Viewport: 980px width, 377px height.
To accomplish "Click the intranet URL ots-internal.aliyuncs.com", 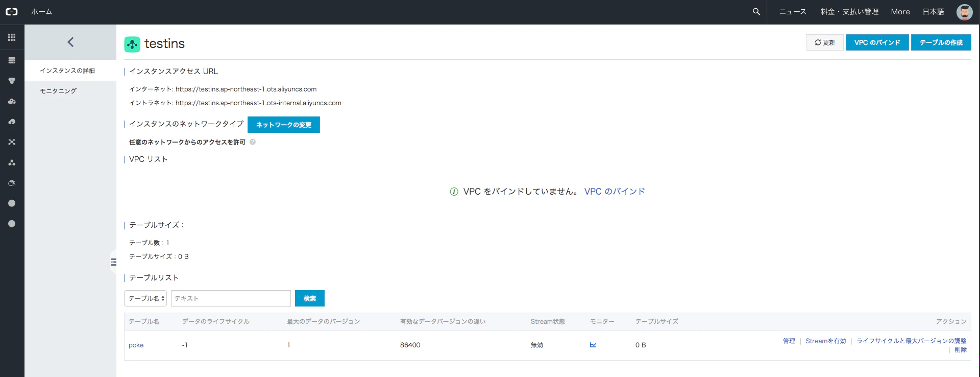I will [x=258, y=103].
